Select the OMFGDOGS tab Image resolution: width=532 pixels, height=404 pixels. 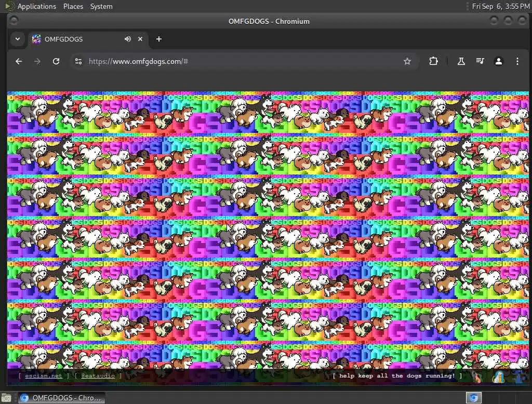point(87,39)
